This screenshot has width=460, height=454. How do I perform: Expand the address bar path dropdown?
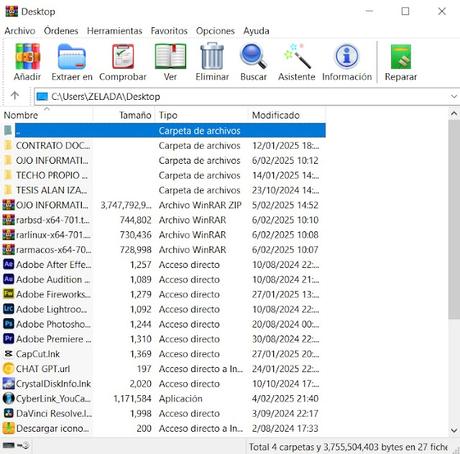(454, 96)
